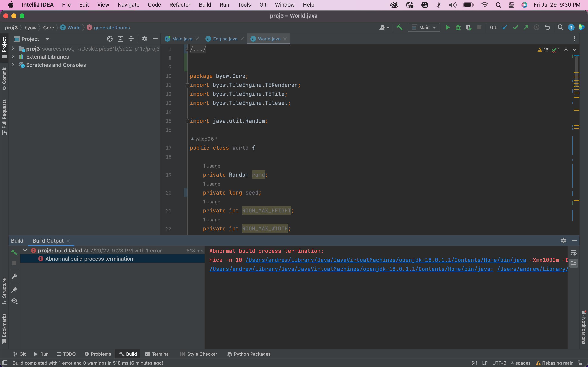Click Git update project arrow icon
Screen dimensions: 588x367
[x=505, y=28]
